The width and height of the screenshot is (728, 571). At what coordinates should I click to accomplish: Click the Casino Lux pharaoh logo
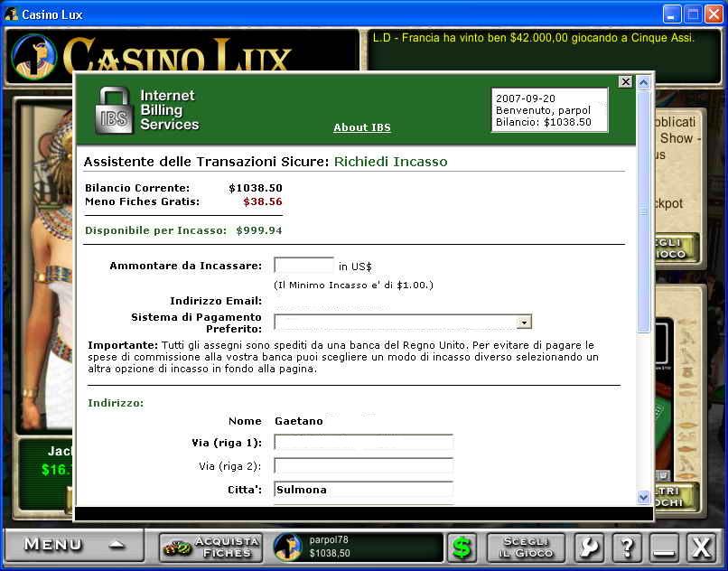(35, 56)
